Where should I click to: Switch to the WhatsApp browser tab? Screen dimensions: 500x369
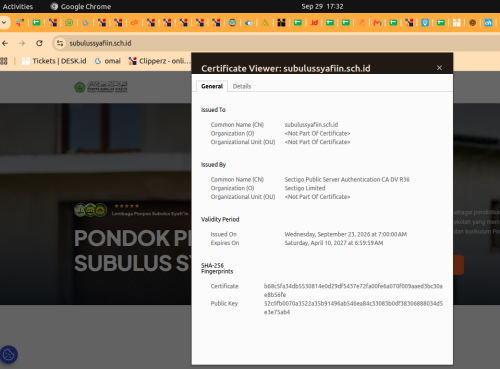point(69,23)
